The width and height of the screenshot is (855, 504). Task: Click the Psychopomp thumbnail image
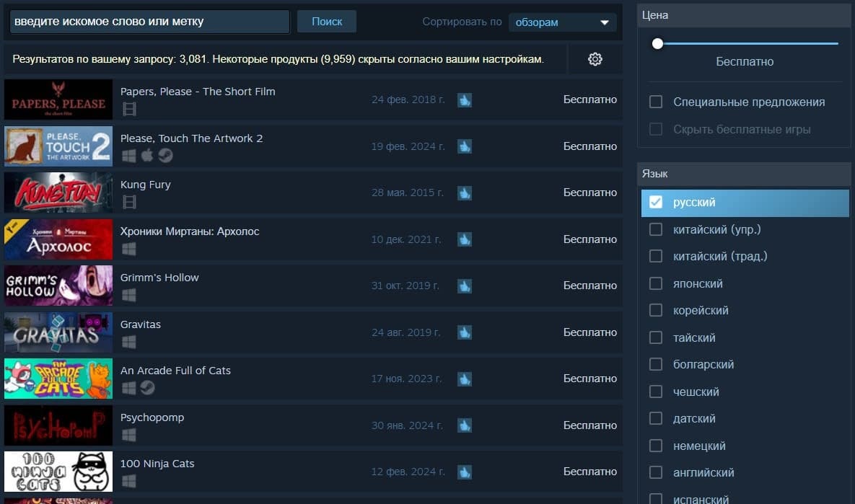tap(58, 425)
